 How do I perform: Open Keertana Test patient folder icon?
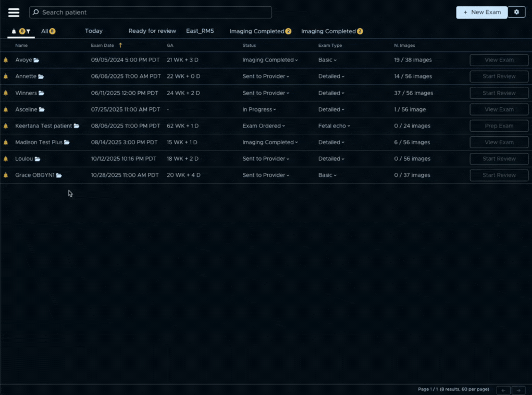coord(77,126)
